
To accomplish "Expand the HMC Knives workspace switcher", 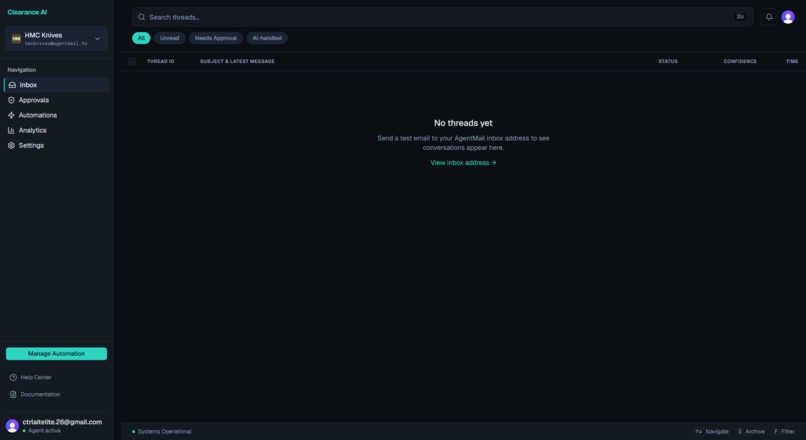I will pos(57,39).
